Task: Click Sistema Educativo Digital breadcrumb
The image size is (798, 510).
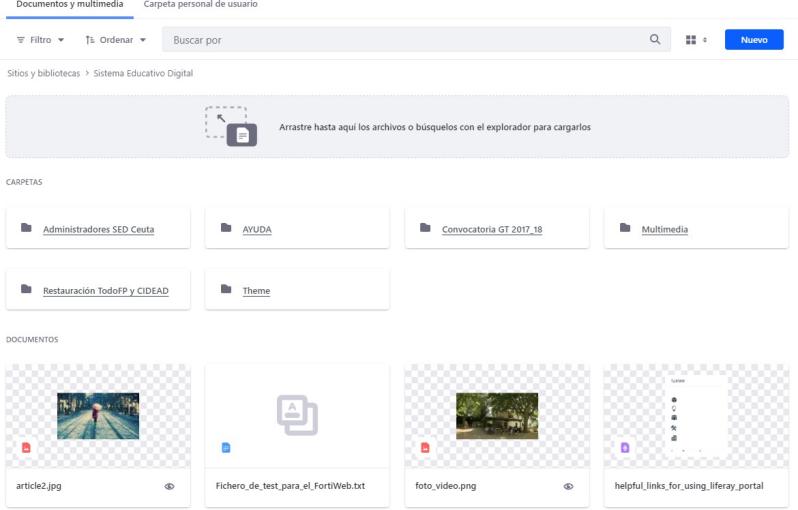Action: click(143, 73)
